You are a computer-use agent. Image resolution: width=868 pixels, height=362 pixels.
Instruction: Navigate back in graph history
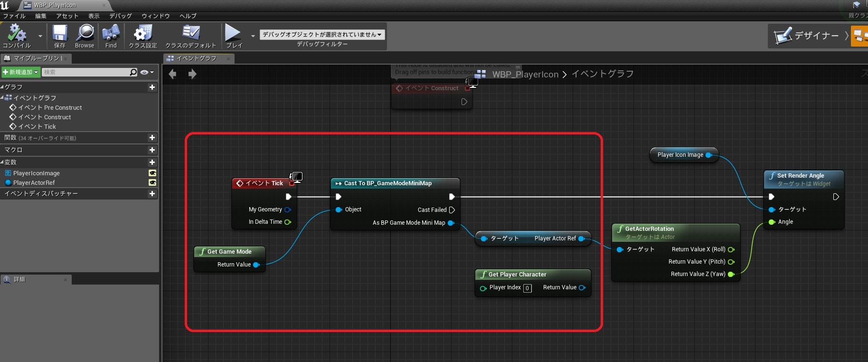click(x=173, y=74)
